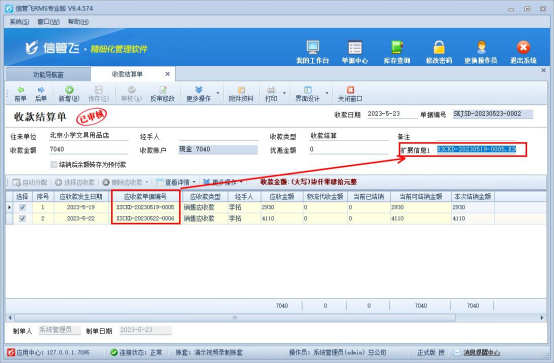Image resolution: width=554 pixels, height=363 pixels.
Task: Expand the 打印 dropdown arrow
Action: pos(284,93)
